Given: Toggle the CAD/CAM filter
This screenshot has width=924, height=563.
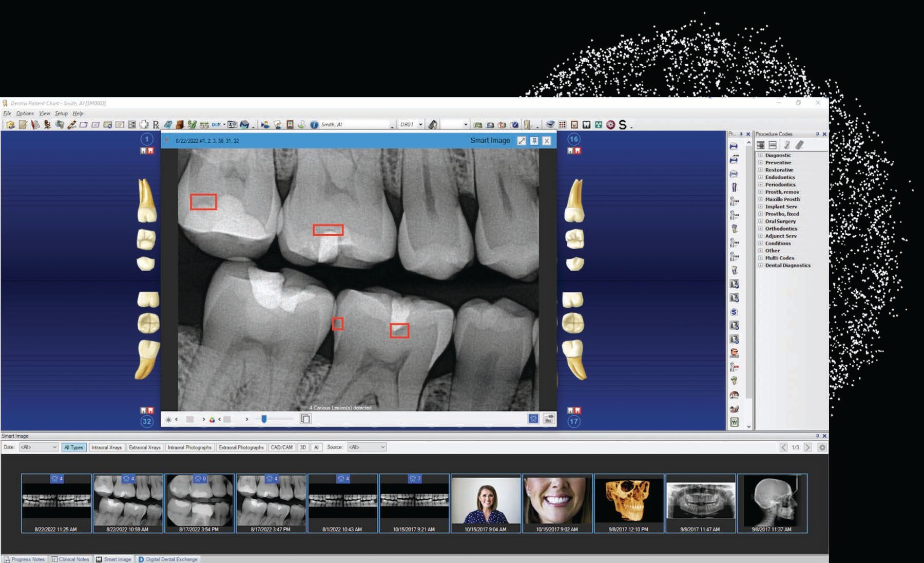Looking at the screenshot, I should coord(282,447).
